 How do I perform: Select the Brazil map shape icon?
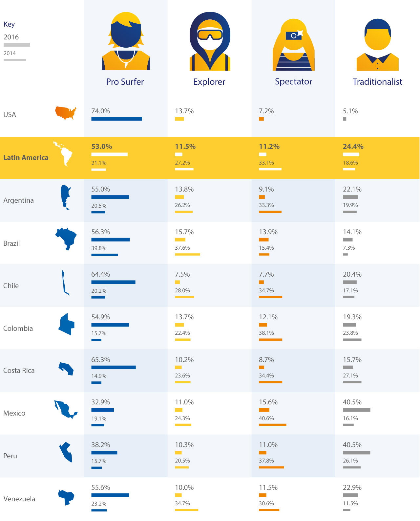pos(66,238)
